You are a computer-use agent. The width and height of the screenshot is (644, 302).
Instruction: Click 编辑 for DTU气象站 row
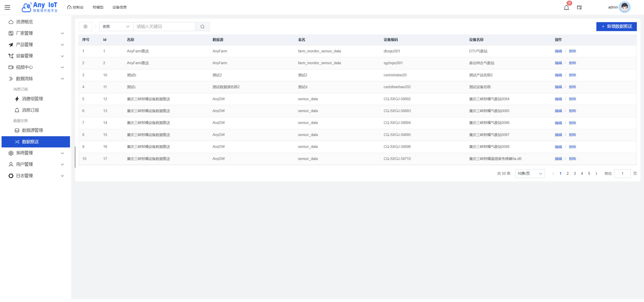click(558, 51)
